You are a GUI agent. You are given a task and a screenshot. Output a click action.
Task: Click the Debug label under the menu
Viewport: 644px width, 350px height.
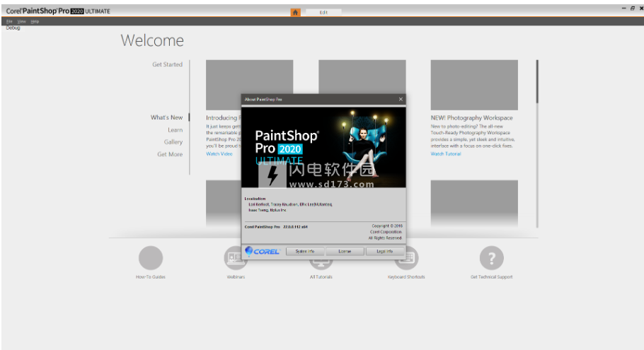(13, 28)
